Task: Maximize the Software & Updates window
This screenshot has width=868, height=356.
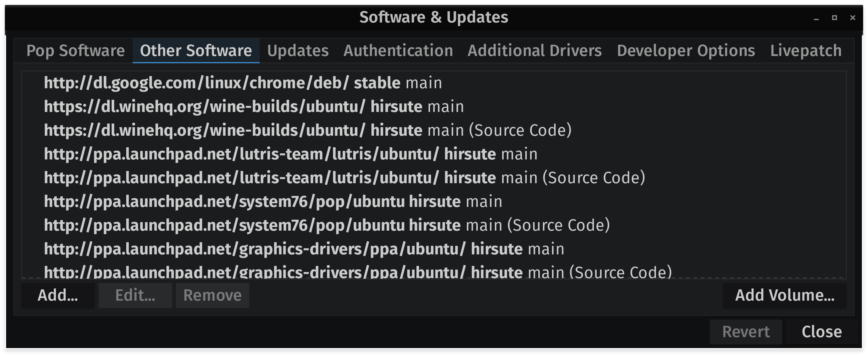Action: pyautogui.click(x=834, y=18)
